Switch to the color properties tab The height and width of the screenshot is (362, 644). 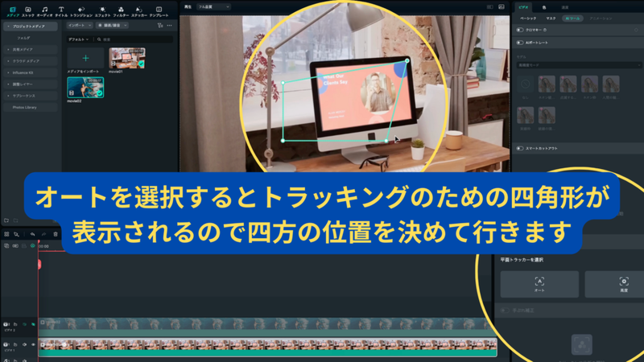(544, 7)
